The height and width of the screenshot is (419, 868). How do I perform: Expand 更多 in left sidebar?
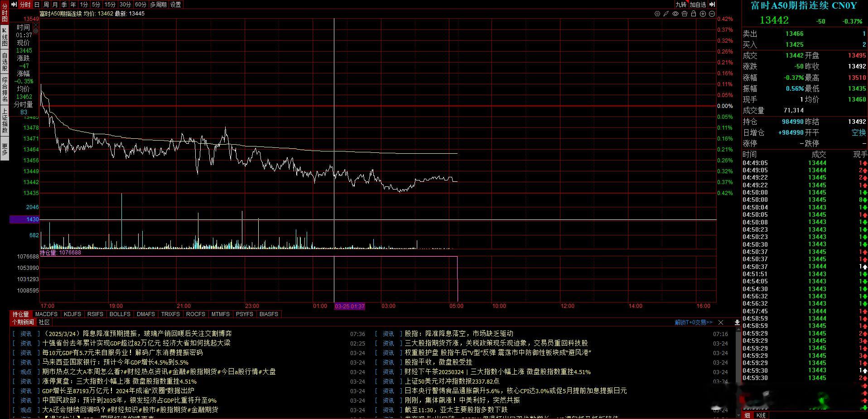tap(5, 149)
